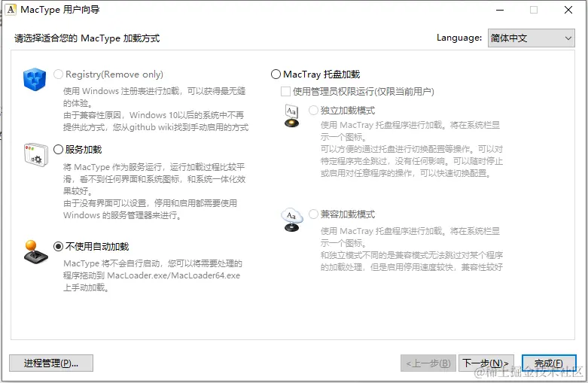Click description line mentioning MacLoader.exe/MacLoader64.exe

coord(151,275)
